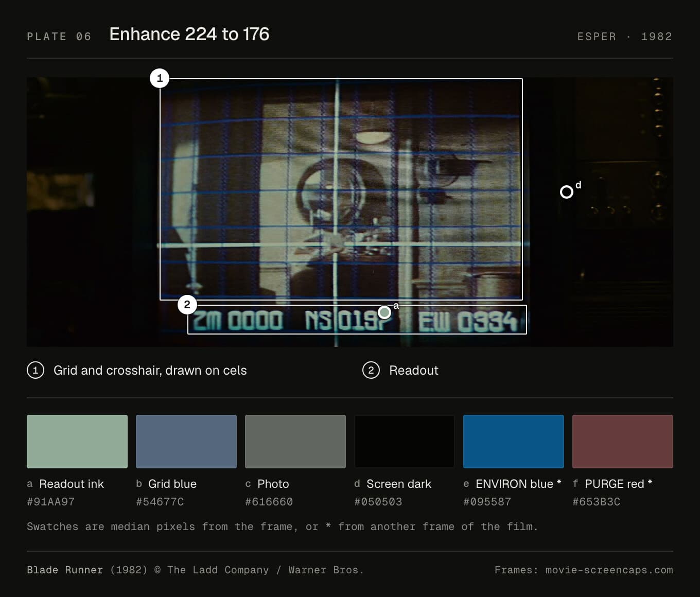
Task: Click the hex code #54677C
Action: [160, 502]
